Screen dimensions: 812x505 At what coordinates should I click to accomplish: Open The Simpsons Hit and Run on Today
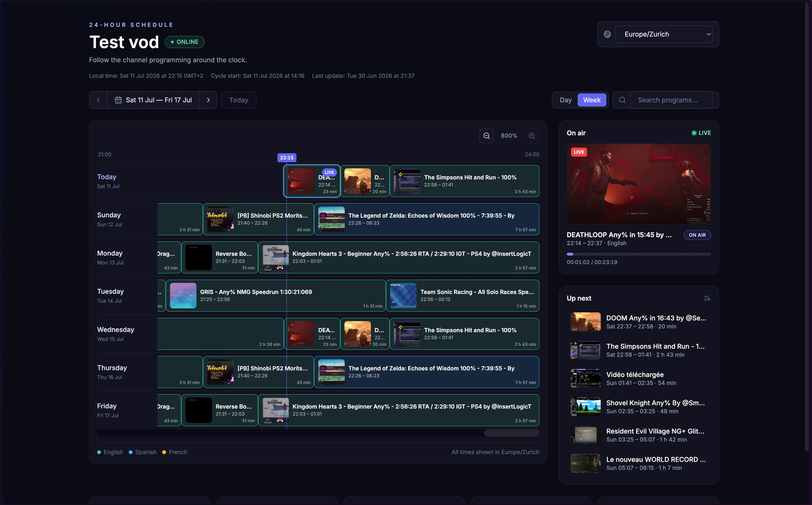click(465, 181)
